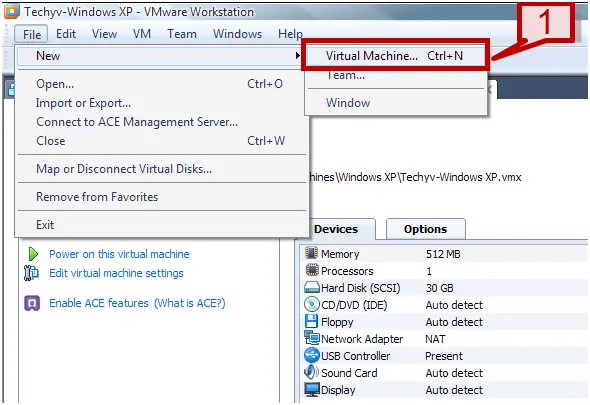This screenshot has height=405, width=590.
Task: Click the Display monitor icon
Action: coord(312,390)
